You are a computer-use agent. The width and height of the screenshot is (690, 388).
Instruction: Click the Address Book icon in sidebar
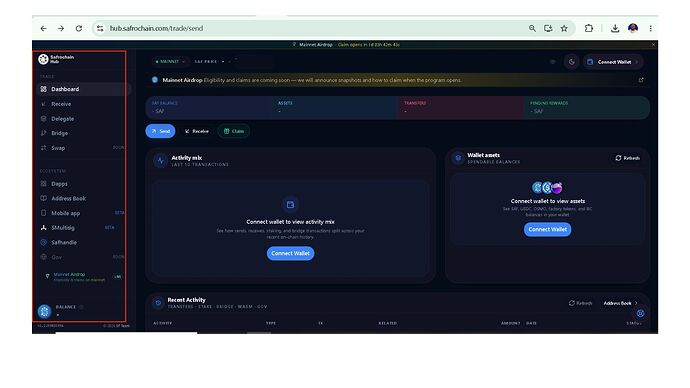pos(44,198)
